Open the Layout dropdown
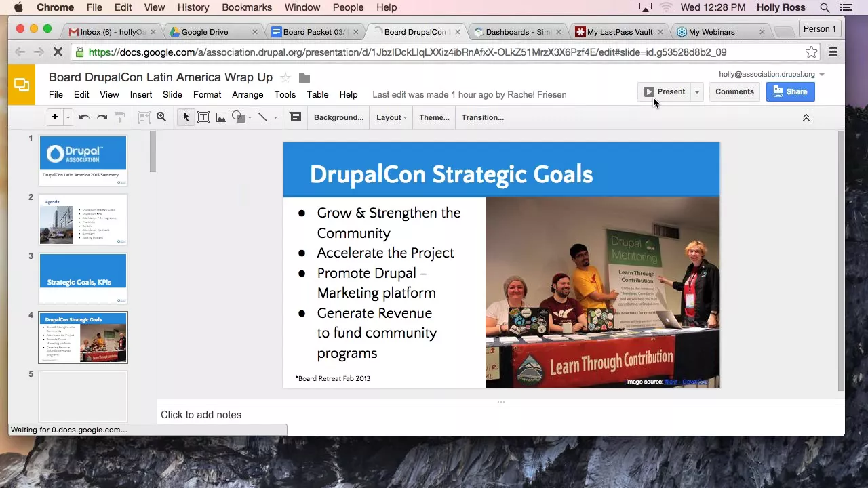This screenshot has height=488, width=868. (391, 117)
